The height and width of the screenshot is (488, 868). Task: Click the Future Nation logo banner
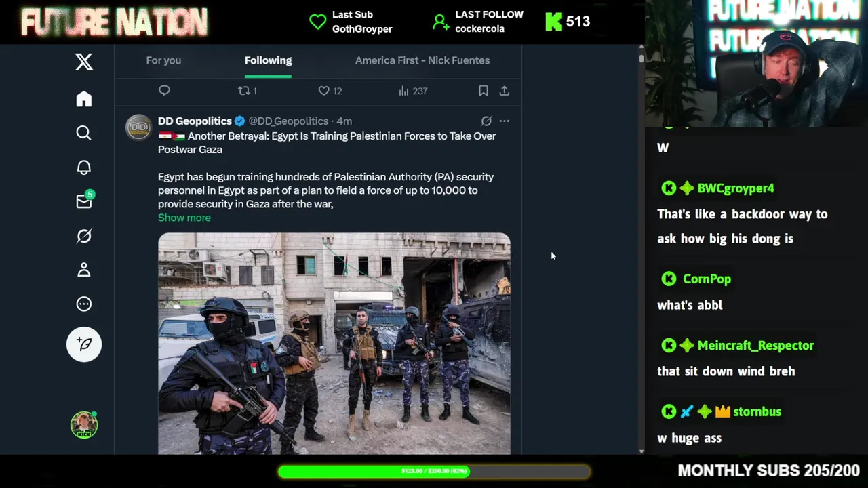pyautogui.click(x=114, y=22)
